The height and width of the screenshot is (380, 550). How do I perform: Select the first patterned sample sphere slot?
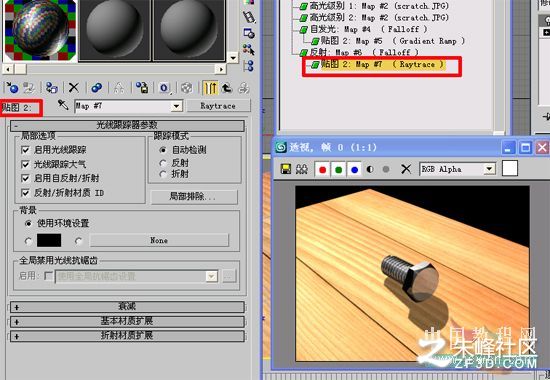[40, 31]
